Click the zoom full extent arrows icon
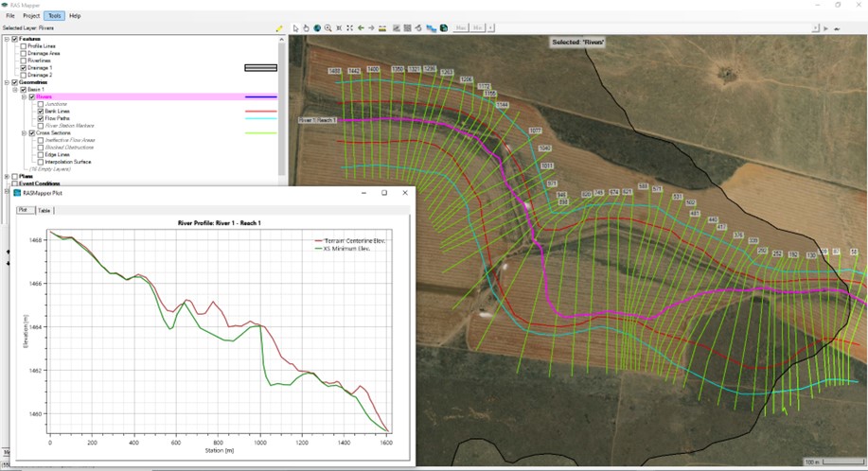 pos(350,28)
